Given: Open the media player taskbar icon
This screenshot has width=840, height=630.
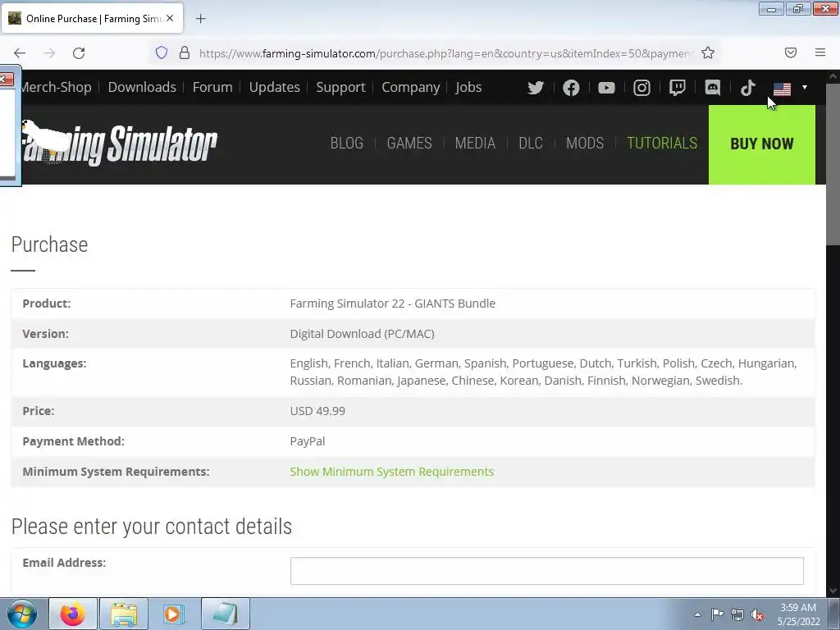Looking at the screenshot, I should tap(174, 614).
